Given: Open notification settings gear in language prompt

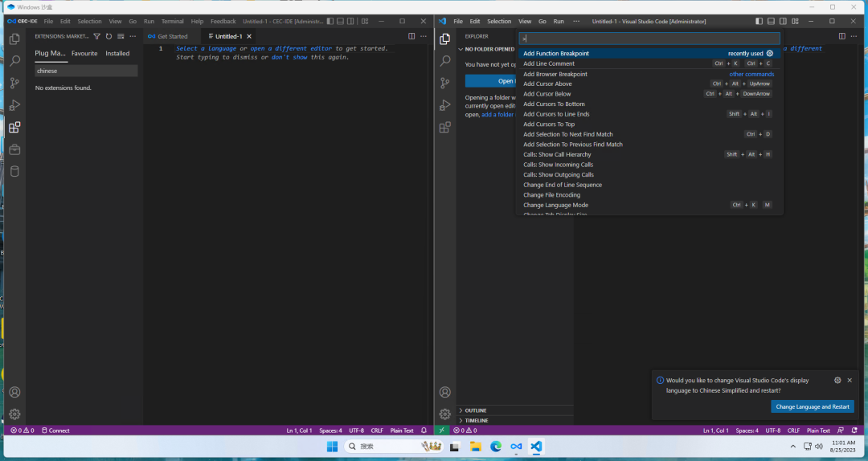Looking at the screenshot, I should click(837, 380).
